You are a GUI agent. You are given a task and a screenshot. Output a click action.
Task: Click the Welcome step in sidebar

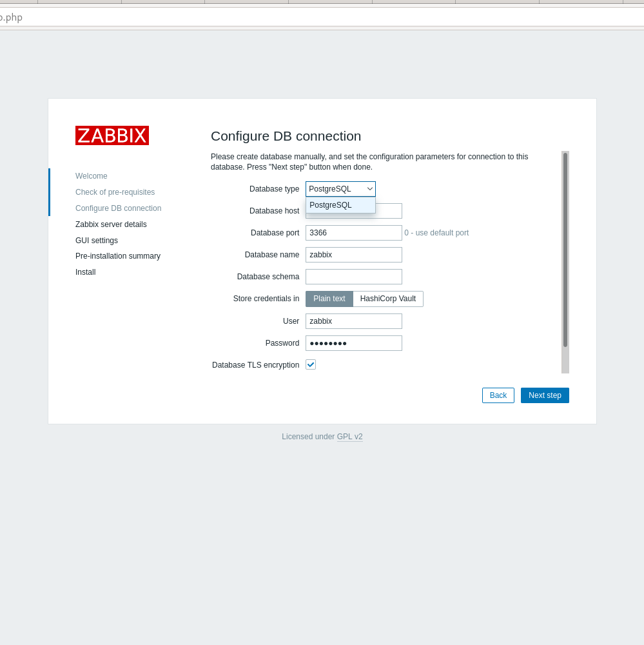[x=92, y=176]
